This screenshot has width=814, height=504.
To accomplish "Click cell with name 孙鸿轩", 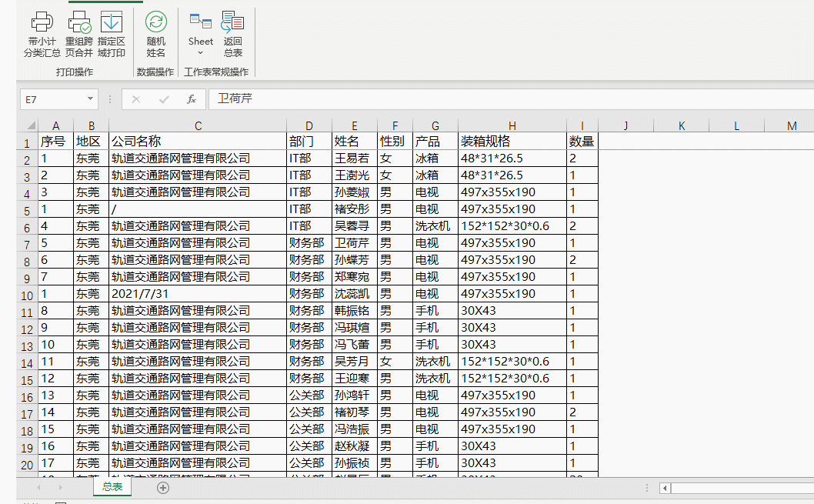I will [x=355, y=395].
